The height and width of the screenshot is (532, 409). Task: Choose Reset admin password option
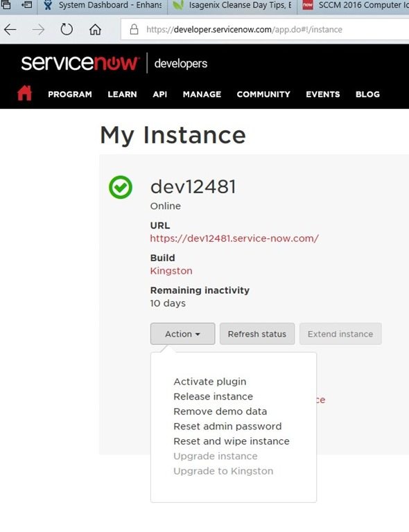pos(227,427)
